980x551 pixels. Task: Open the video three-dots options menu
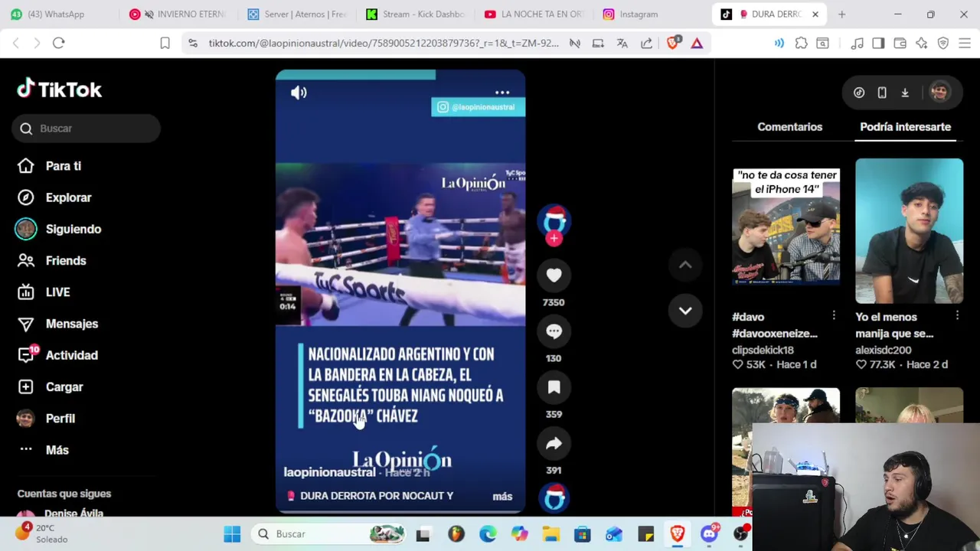pyautogui.click(x=502, y=93)
